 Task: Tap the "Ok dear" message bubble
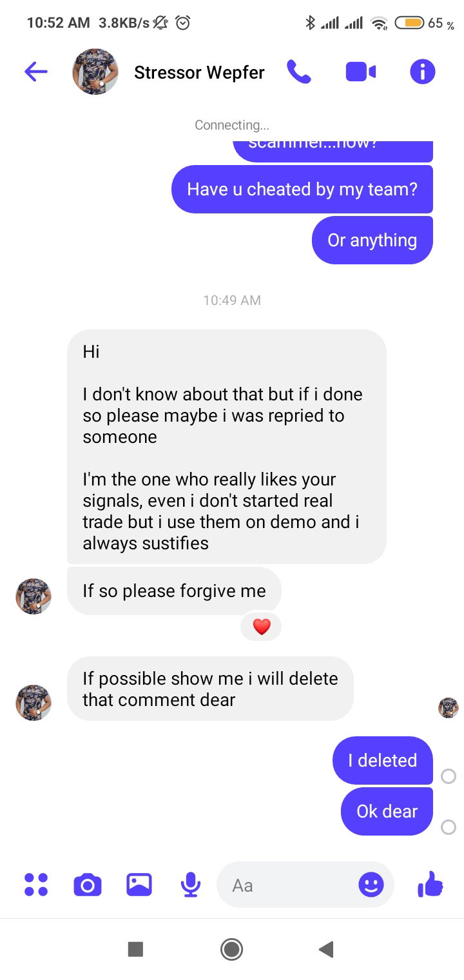[x=387, y=811]
